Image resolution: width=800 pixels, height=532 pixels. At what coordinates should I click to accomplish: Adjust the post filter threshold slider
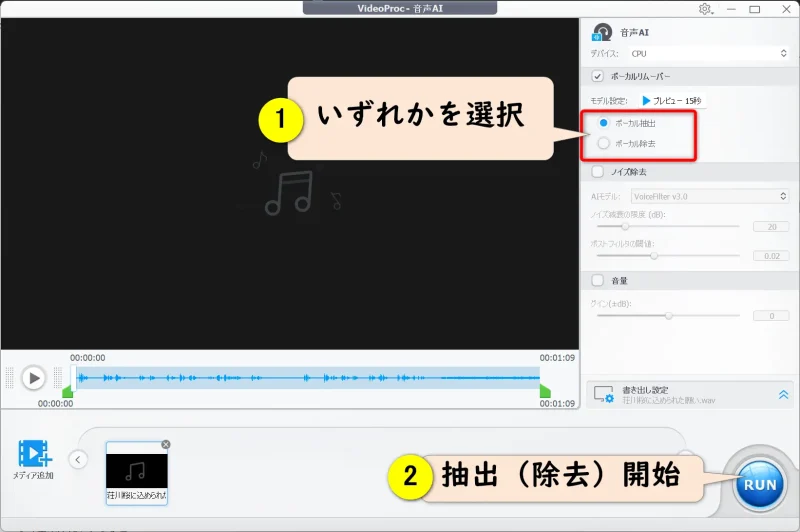654,256
